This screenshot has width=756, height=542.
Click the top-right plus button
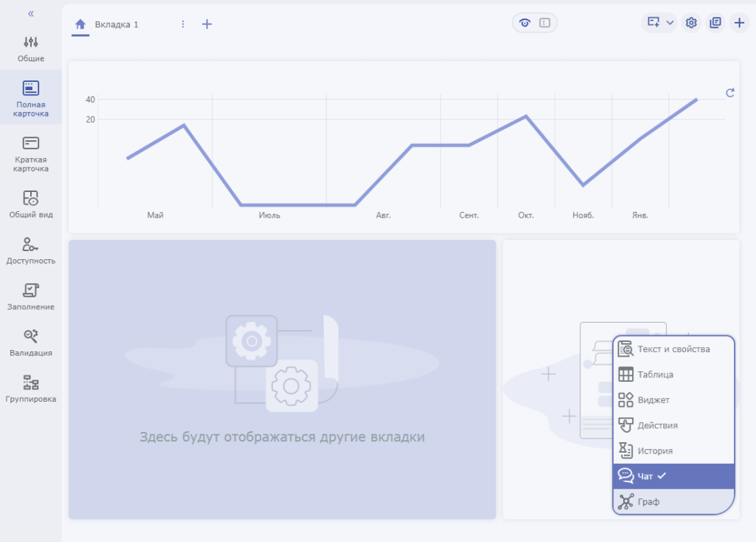[x=739, y=23]
